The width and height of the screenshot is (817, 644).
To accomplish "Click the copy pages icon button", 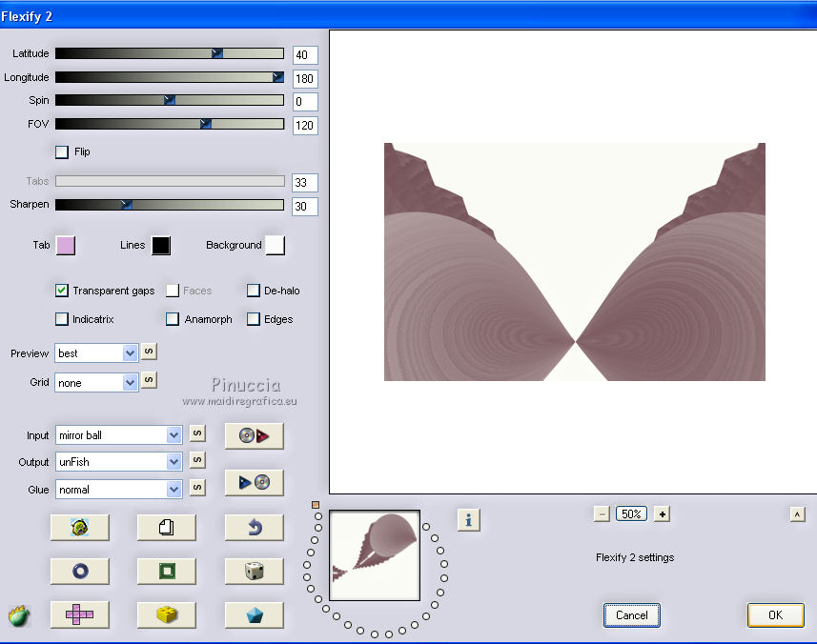I will [167, 528].
